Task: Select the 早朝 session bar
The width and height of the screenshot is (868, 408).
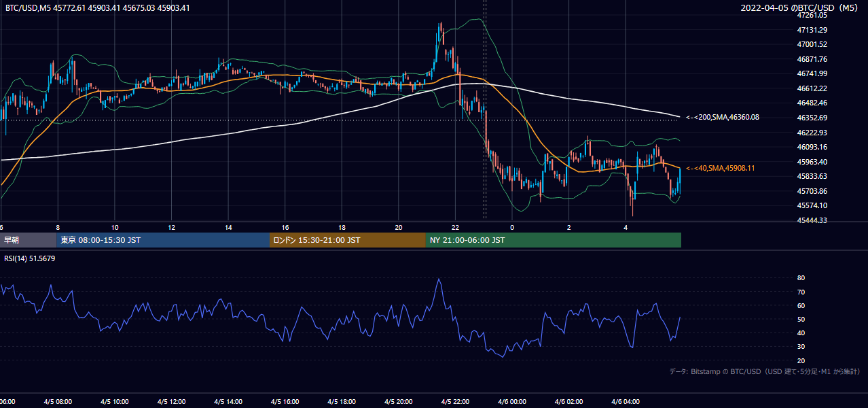Action: tap(28, 240)
